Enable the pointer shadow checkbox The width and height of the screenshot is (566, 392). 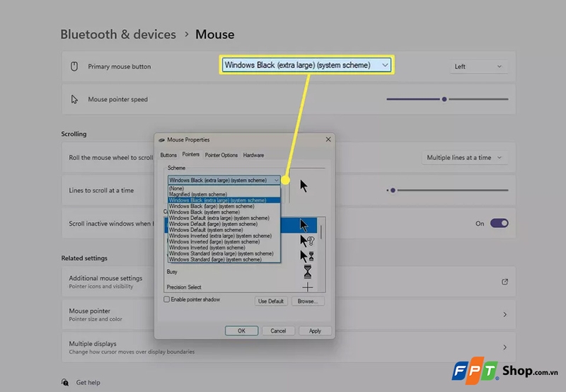tap(166, 299)
